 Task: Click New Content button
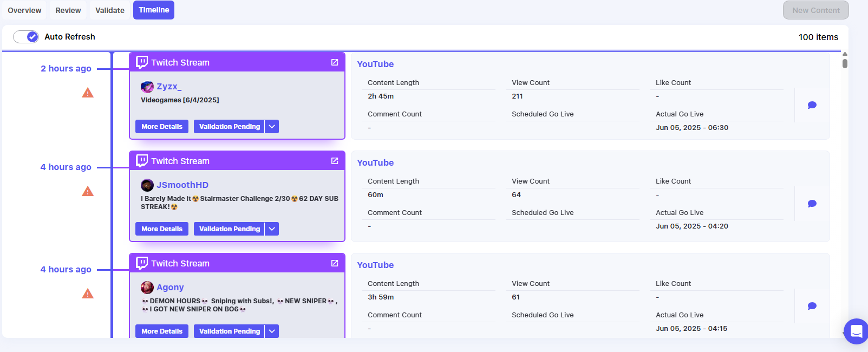(816, 10)
